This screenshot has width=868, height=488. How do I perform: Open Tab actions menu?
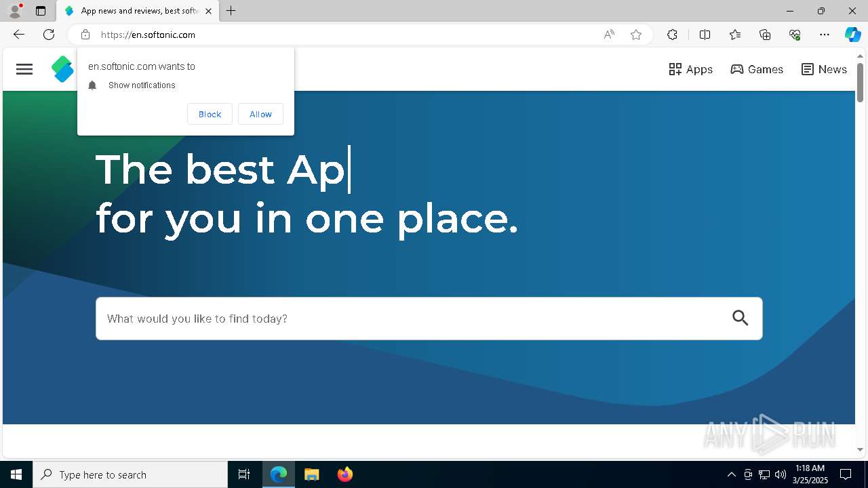tap(41, 11)
